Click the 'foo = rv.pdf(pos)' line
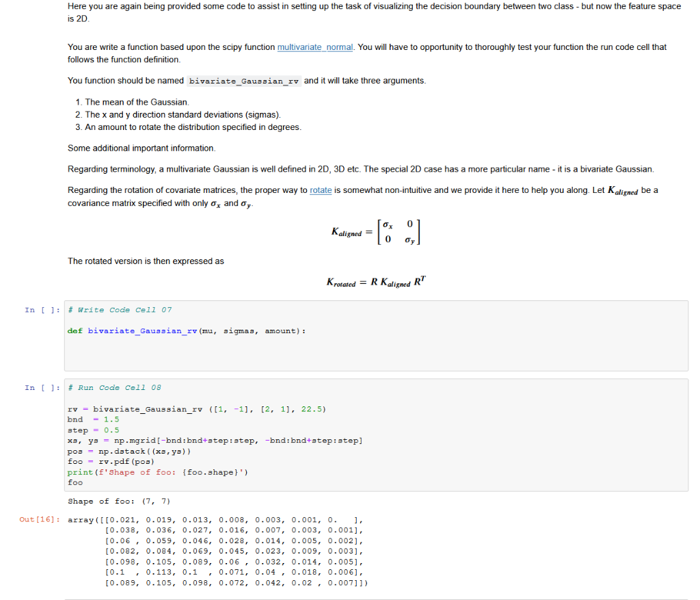Screen dimensions: 700x600 click(111, 462)
